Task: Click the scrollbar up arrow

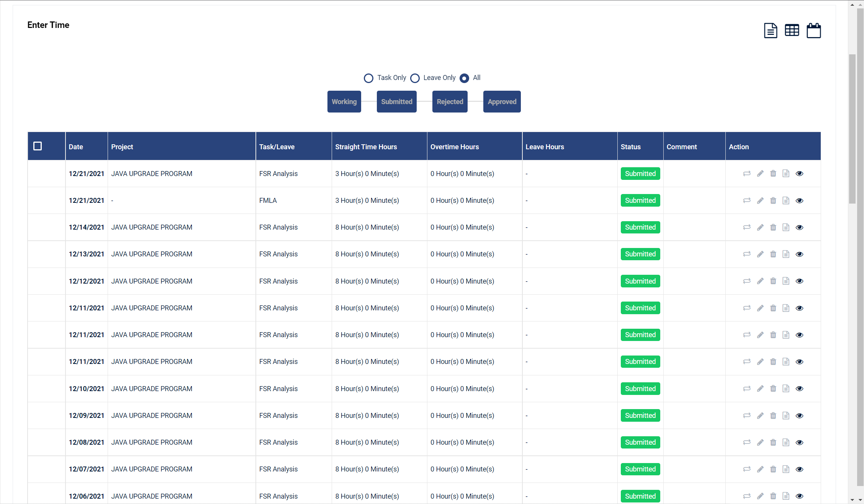Action: click(852, 5)
